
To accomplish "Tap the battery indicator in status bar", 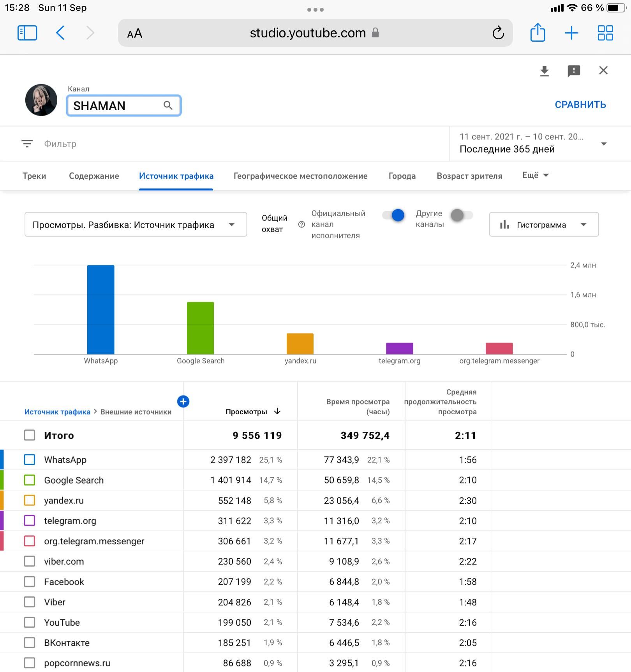I will click(616, 8).
